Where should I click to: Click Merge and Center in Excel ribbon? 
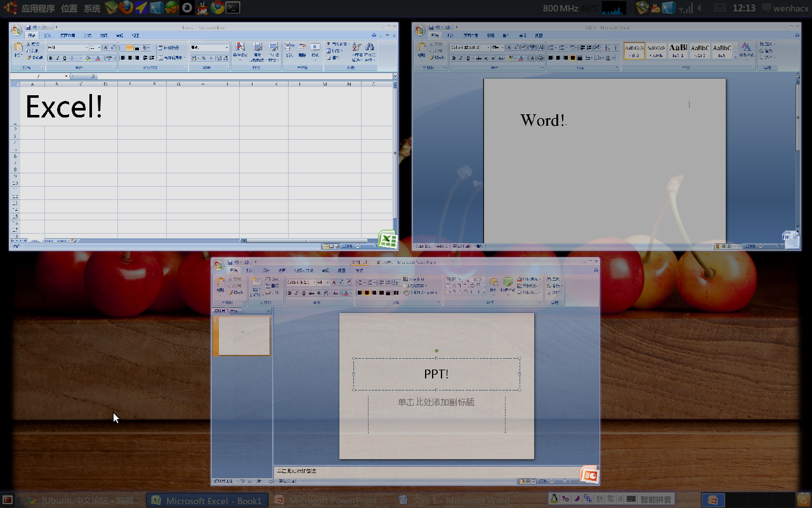[x=172, y=58]
